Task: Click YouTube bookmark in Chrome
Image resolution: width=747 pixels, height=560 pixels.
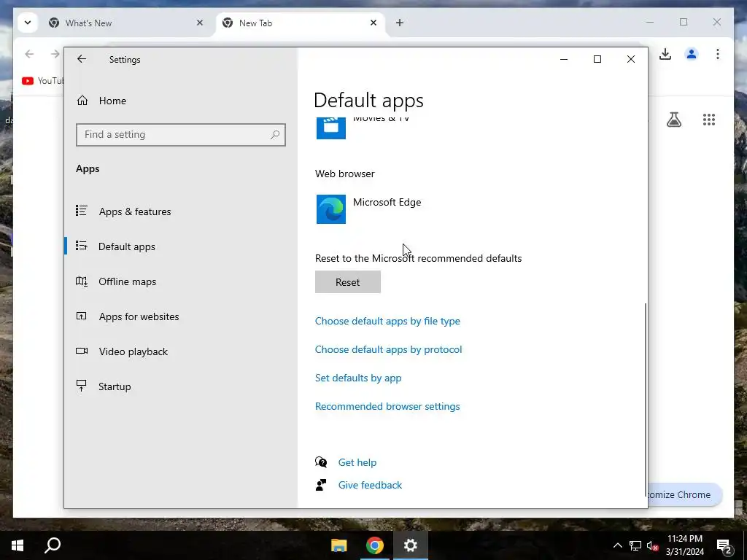Action: coord(42,81)
